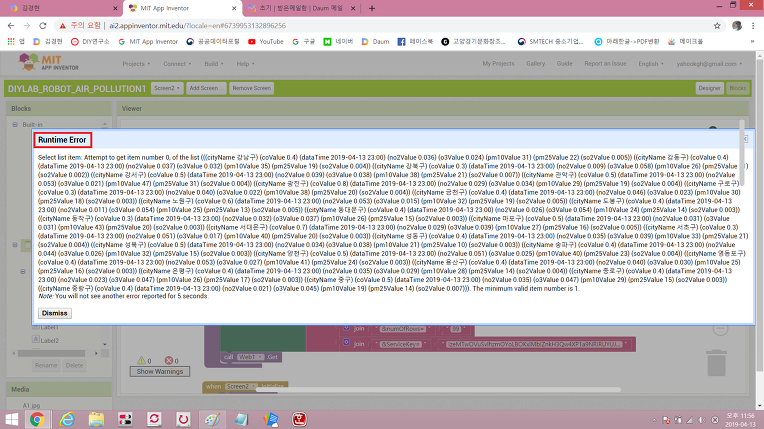Screen dimensions: 764x429
Task: Click the red error counter icon
Action: [x=169, y=361]
